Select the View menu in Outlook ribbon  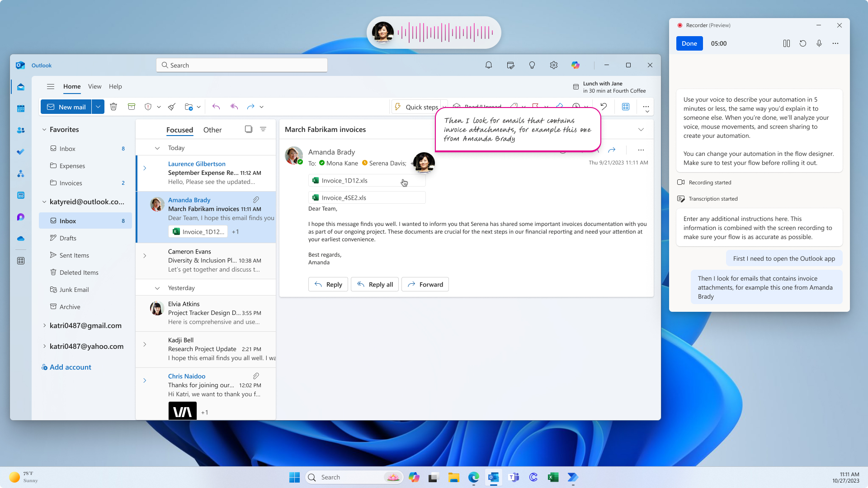click(94, 86)
